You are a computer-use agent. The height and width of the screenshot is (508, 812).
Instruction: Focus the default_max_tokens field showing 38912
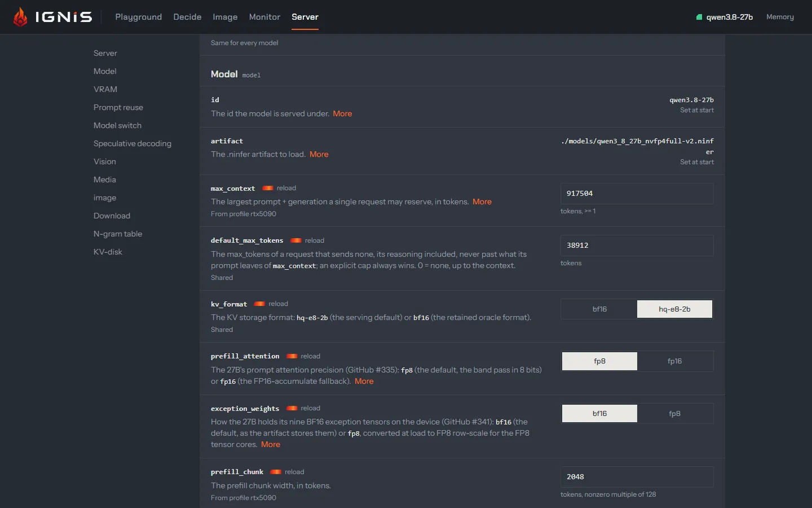[x=637, y=246]
